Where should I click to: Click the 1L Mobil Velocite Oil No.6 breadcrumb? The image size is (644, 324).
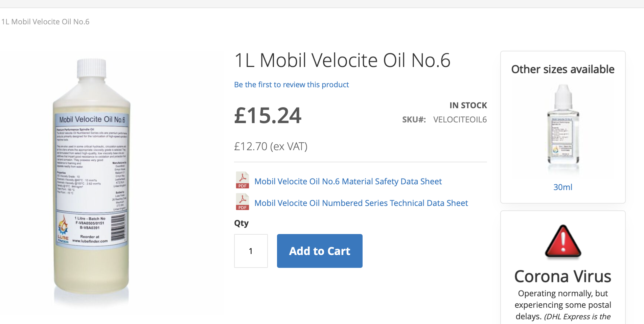45,22
